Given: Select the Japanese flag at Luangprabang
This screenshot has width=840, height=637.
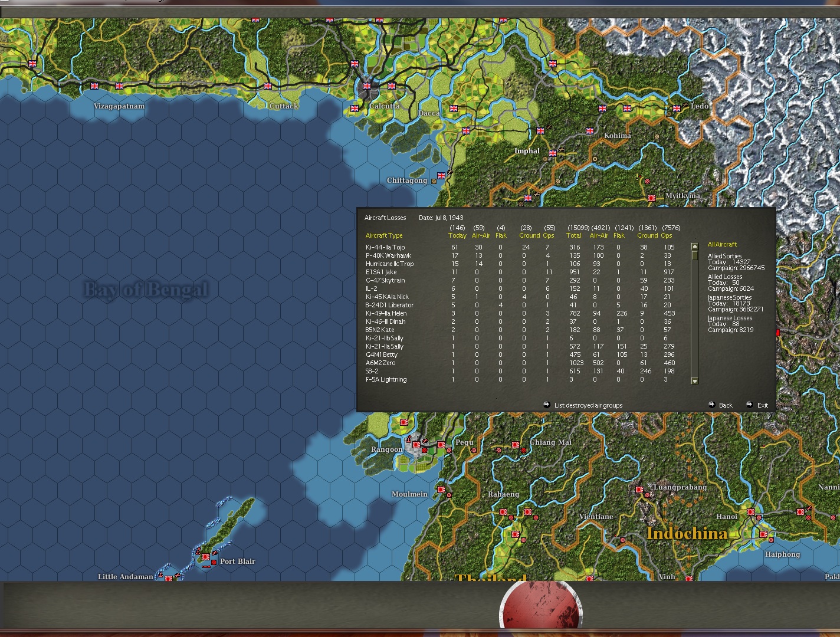Looking at the screenshot, I should point(639,490).
